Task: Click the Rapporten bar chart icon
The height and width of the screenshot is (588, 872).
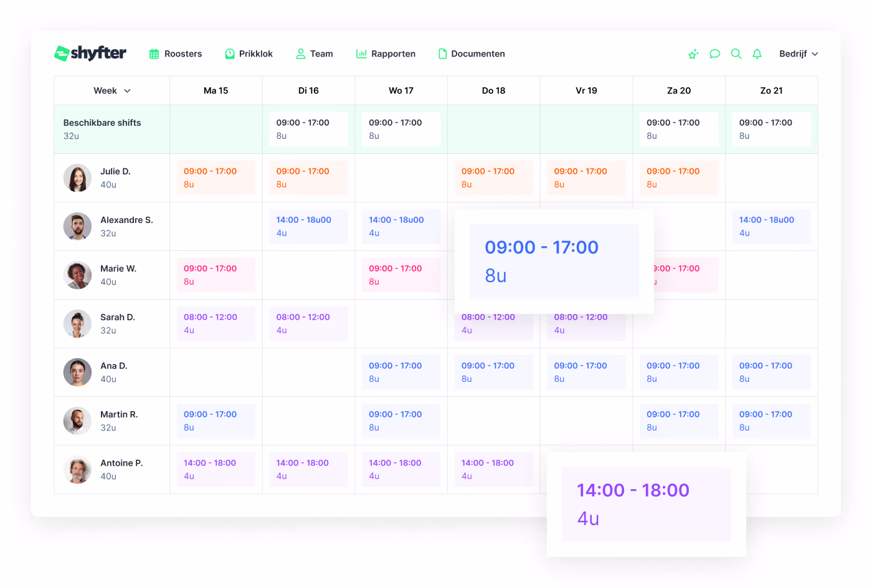Action: [x=361, y=54]
